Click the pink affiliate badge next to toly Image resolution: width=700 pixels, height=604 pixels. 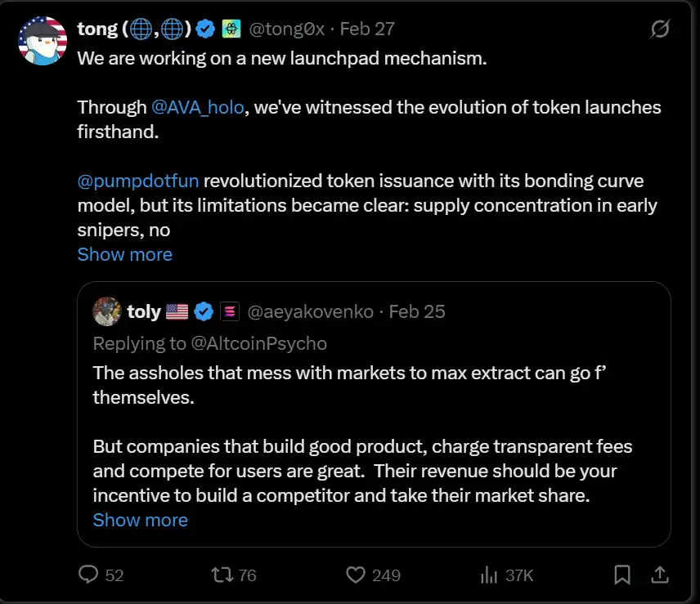click(x=230, y=311)
